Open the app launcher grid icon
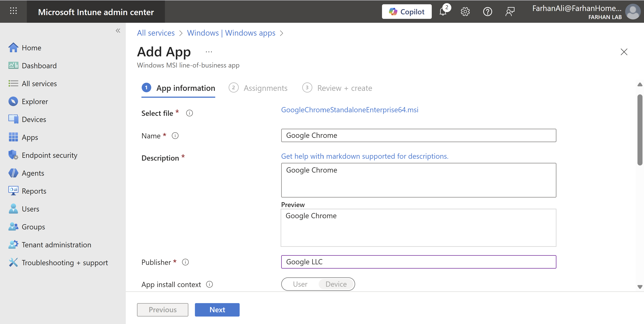The width and height of the screenshot is (644, 324). 13,11
